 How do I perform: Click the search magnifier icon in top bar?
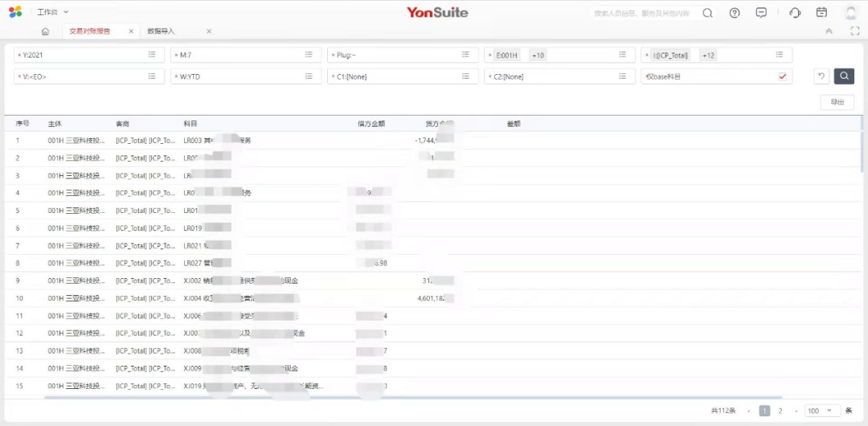[707, 13]
